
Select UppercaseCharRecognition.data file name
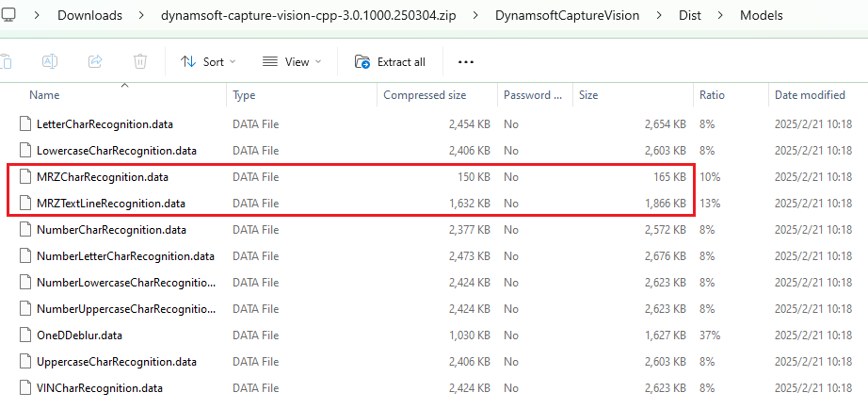tap(116, 362)
